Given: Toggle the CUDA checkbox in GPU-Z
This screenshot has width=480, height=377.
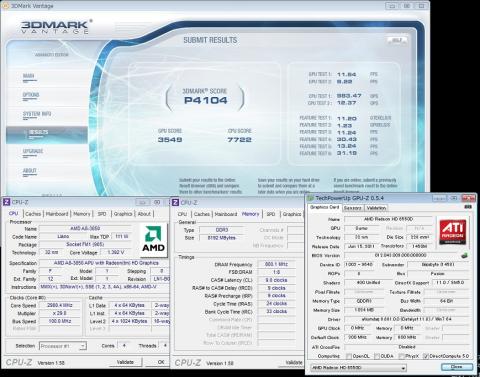Looking at the screenshot, I should (377, 356).
